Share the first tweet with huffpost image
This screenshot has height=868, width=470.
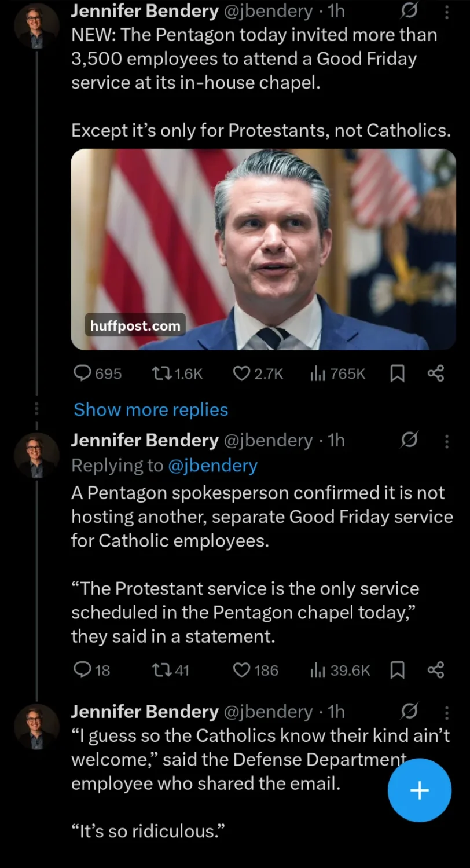pyautogui.click(x=435, y=374)
